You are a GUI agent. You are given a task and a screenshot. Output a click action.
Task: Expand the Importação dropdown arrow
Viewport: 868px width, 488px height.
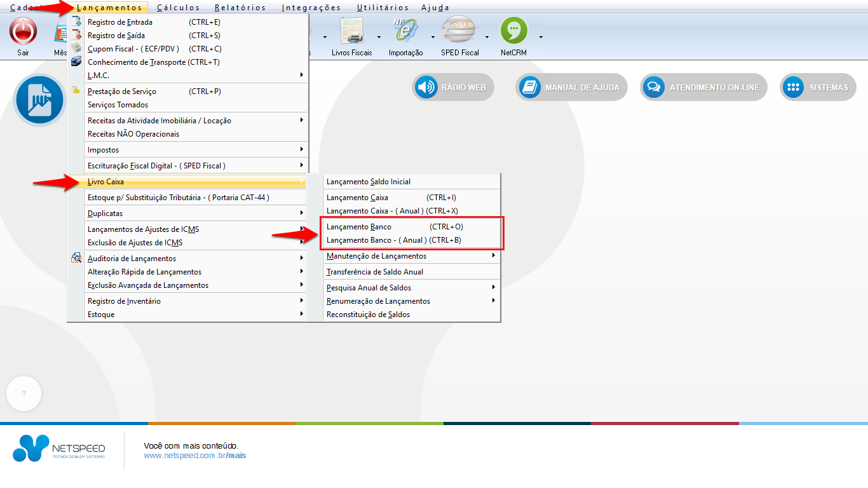433,37
